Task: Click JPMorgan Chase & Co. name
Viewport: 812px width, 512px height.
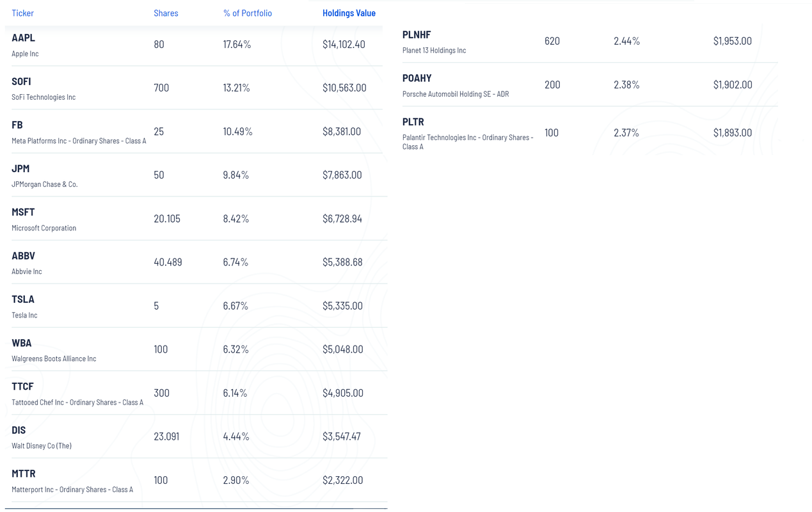Action: tap(45, 184)
